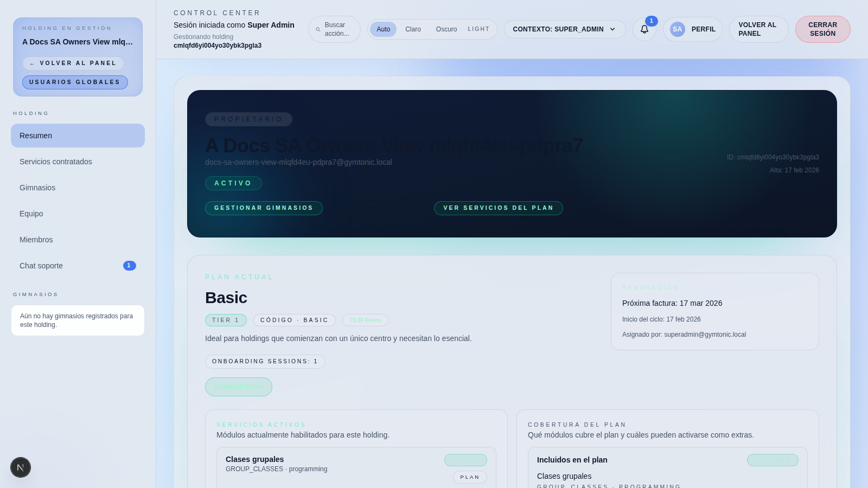The image size is (868, 488).
Task: Open the Equipo section
Action: (31, 214)
